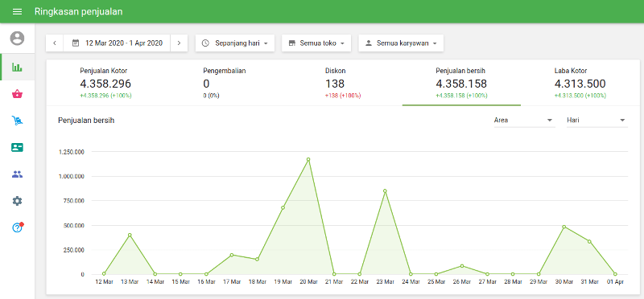Select the Penjualan bersih tab
Screen dimensions: 644x299
coord(461,84)
